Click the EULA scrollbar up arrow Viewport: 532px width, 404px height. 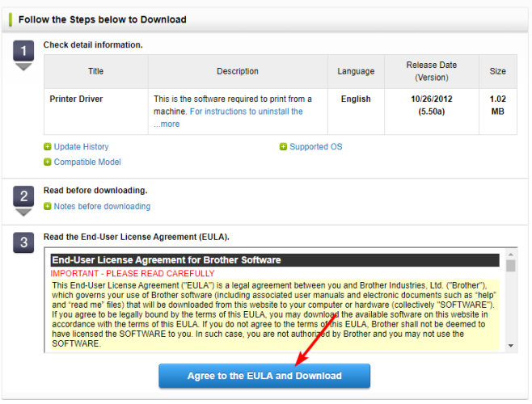tap(511, 254)
